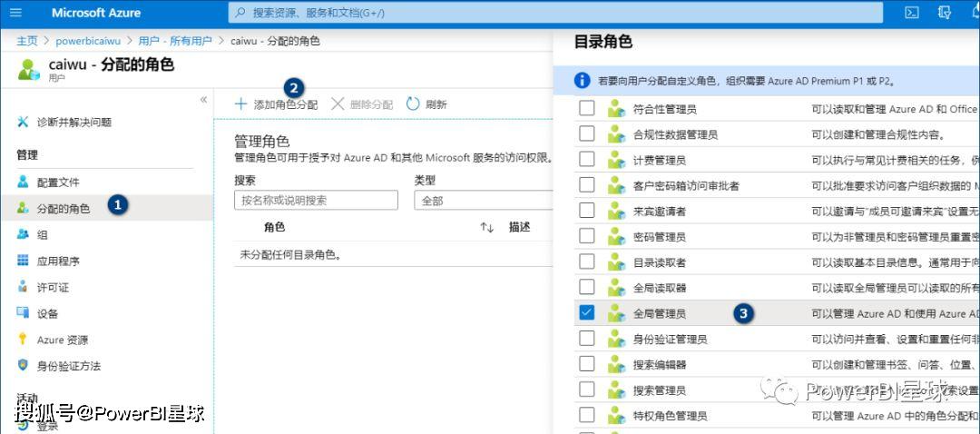The height and width of the screenshot is (434, 980).
Task: Check the 身份验证管理员 checkbox
Action: [x=587, y=339]
